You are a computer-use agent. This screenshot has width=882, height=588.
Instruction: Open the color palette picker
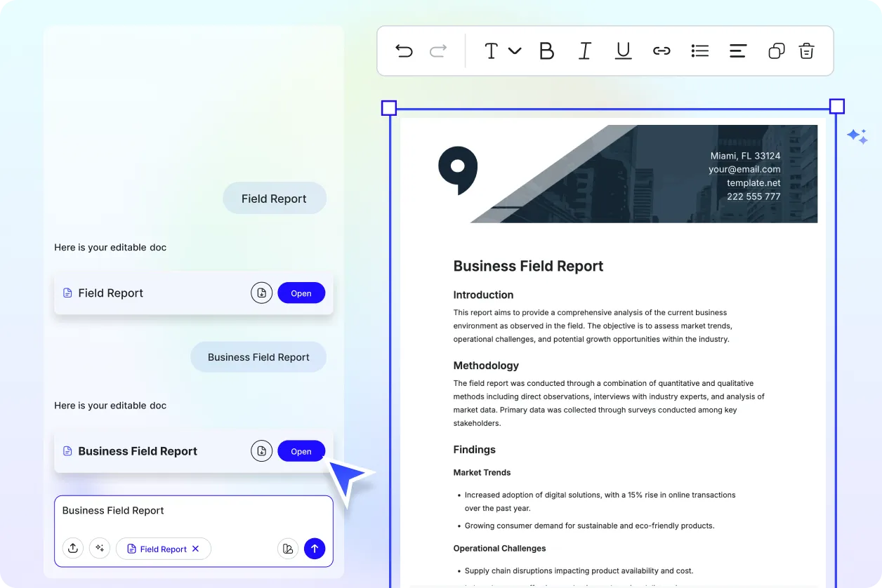click(287, 548)
